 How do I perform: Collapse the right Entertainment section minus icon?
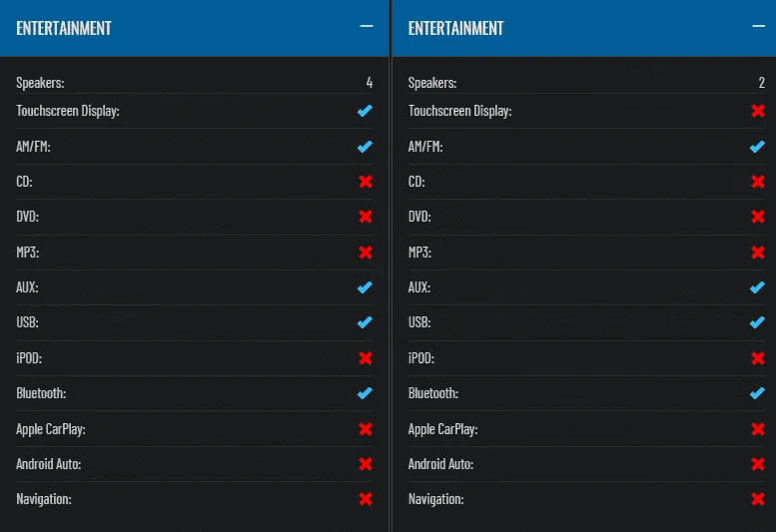point(758,26)
